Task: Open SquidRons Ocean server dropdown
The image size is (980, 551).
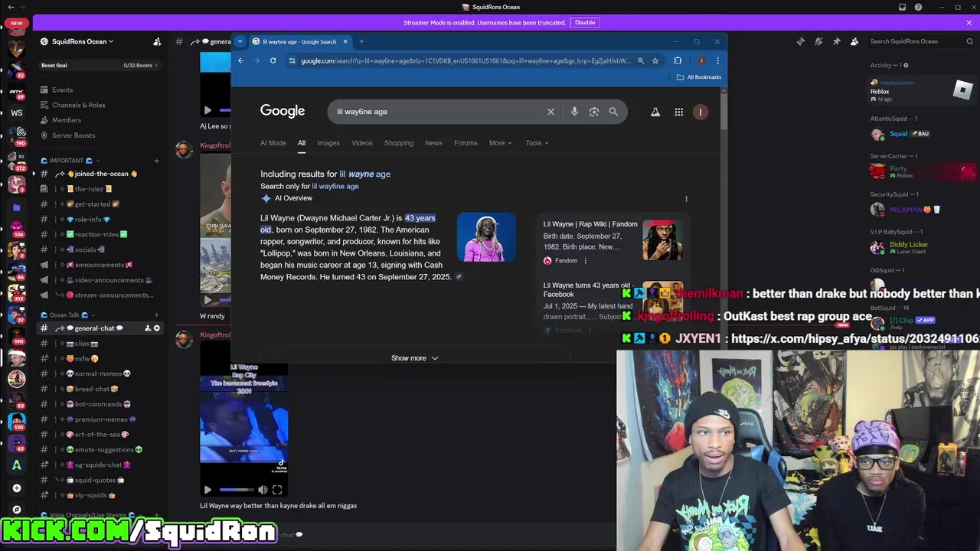Action: click(x=83, y=41)
